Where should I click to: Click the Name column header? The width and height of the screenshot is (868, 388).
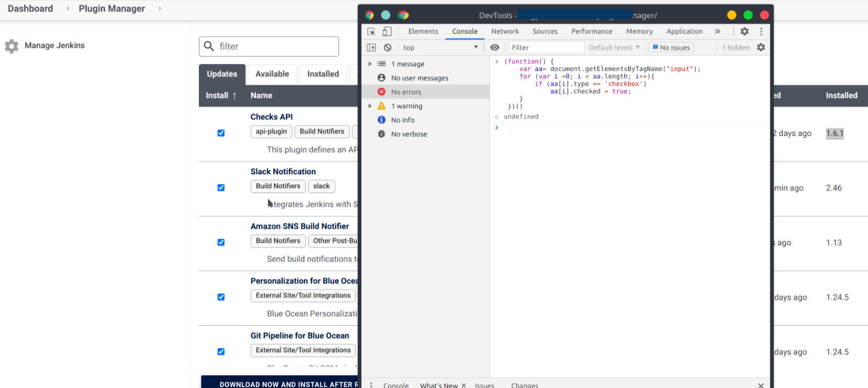261,95
